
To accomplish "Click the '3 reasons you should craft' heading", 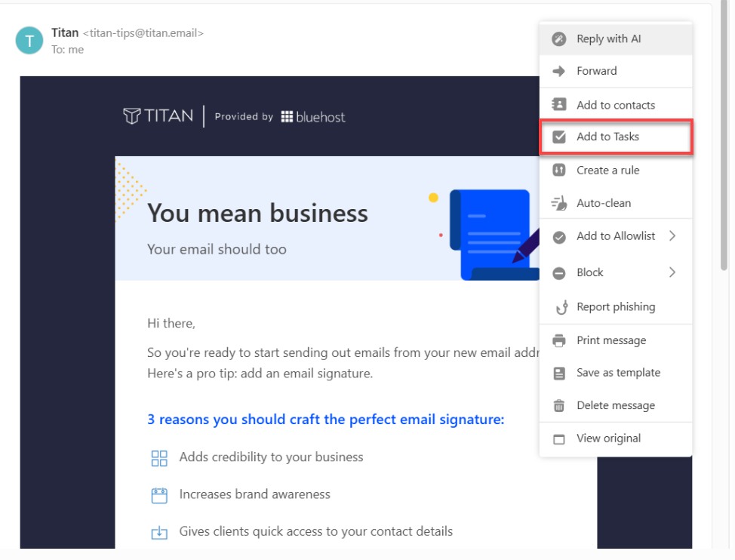I will (326, 420).
